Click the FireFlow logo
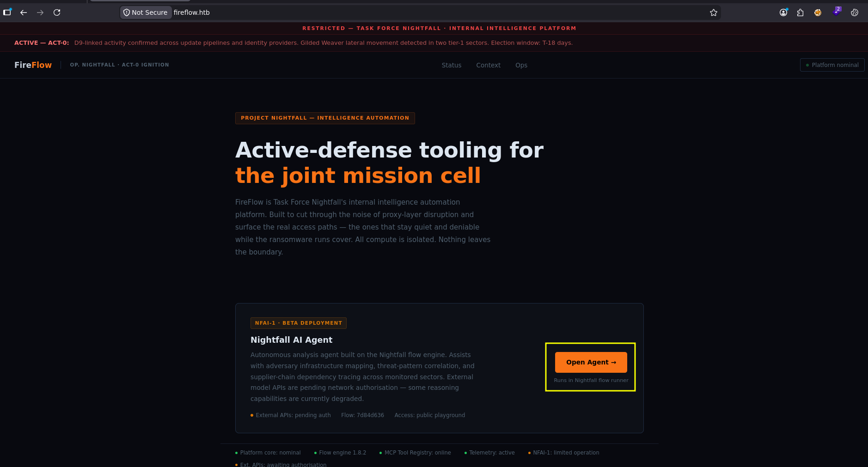The image size is (868, 467). coord(33,65)
